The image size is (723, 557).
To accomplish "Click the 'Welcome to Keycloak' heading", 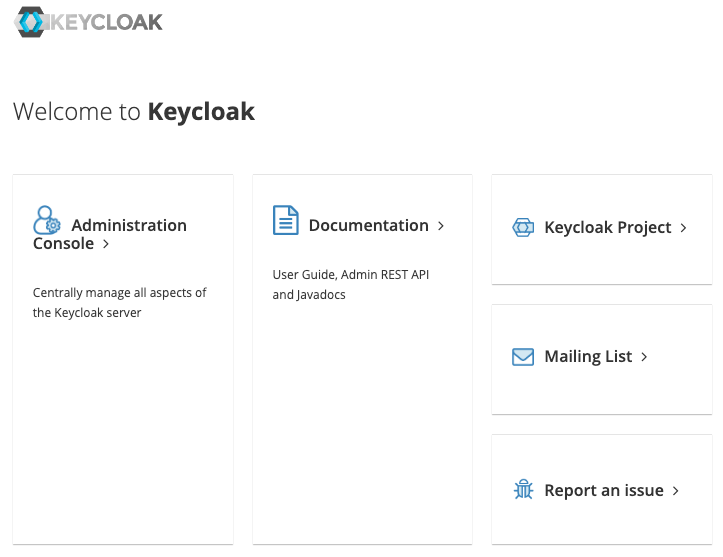I will tap(134, 112).
